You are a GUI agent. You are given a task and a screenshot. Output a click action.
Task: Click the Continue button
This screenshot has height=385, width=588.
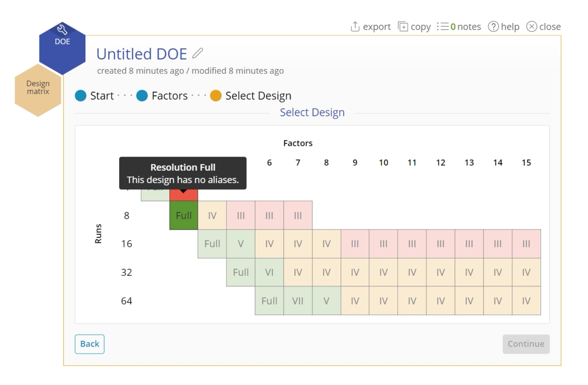526,344
